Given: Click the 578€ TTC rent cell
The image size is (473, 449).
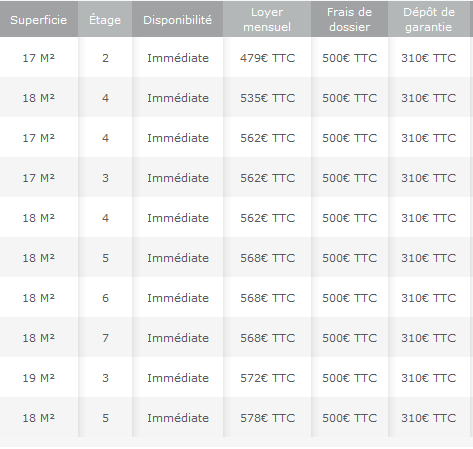Looking at the screenshot, I should pos(267,418).
